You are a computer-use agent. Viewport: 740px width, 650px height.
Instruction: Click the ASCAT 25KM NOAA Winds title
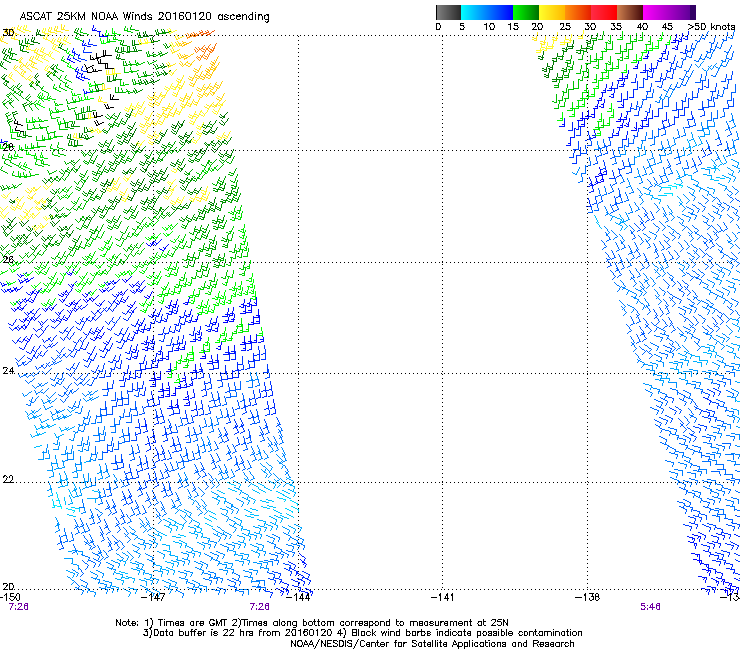point(144,17)
